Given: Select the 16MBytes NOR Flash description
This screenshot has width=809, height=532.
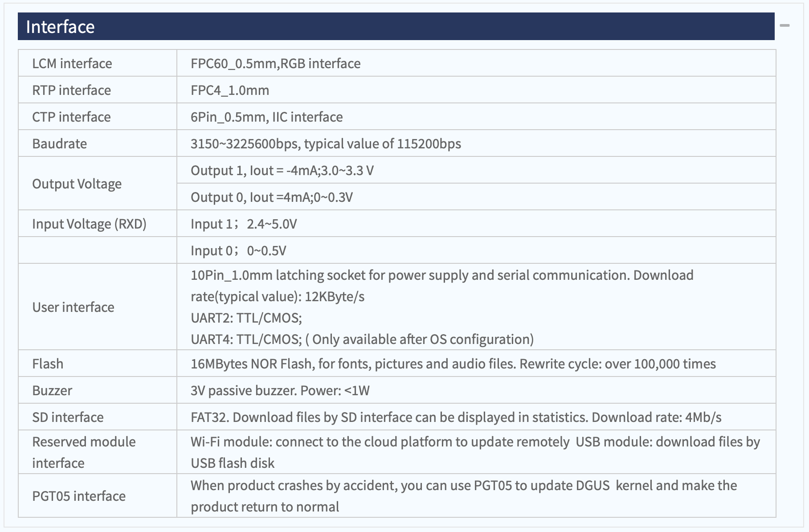Looking at the screenshot, I should pos(453,364).
